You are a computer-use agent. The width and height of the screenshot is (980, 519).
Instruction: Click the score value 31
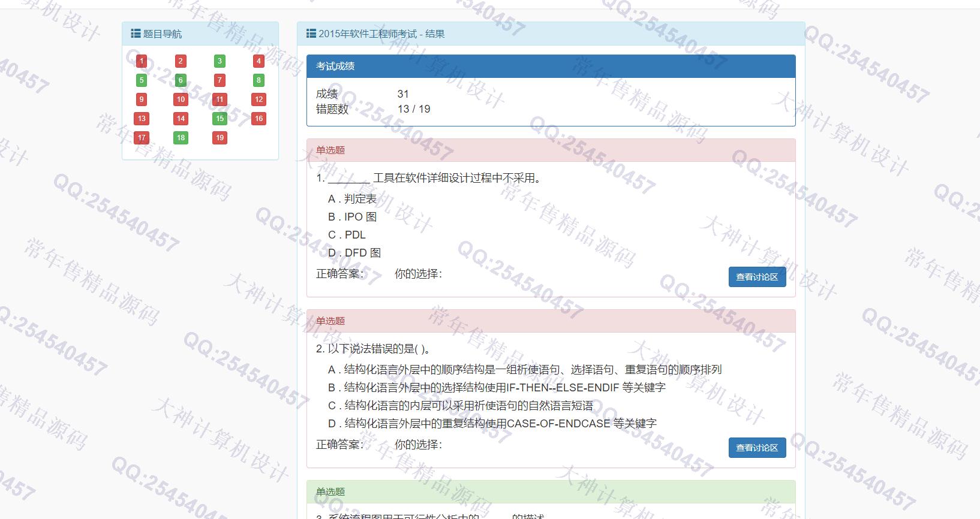[x=403, y=94]
